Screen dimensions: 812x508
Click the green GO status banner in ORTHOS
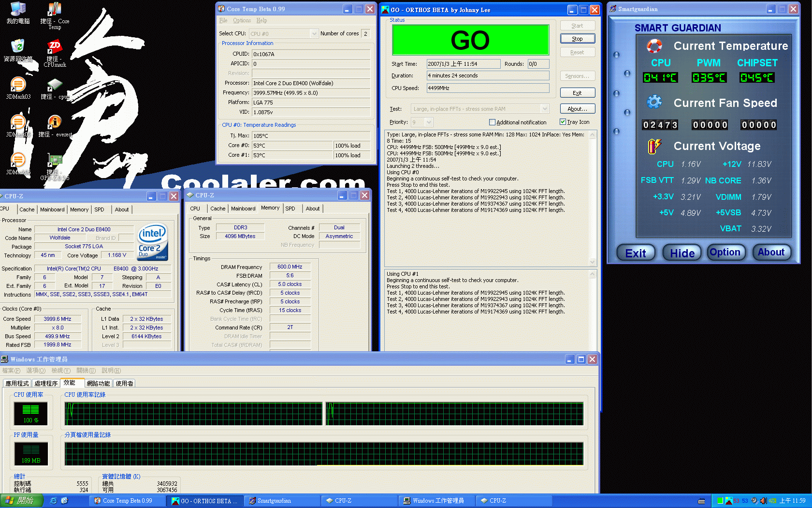pyautogui.click(x=470, y=40)
